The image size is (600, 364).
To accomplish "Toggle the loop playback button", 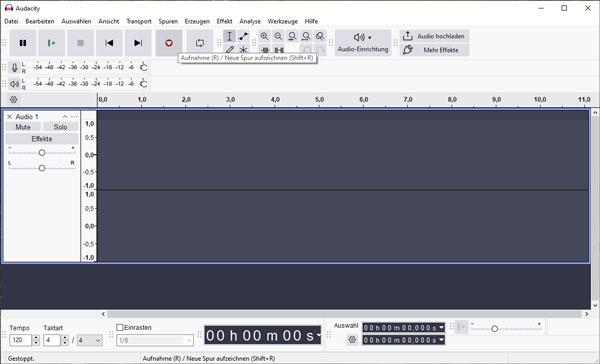I will [x=200, y=43].
